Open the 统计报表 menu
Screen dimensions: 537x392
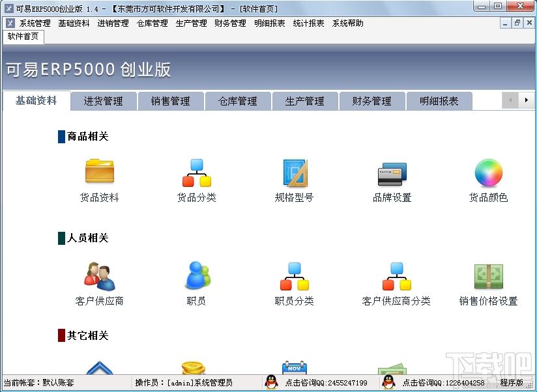308,23
